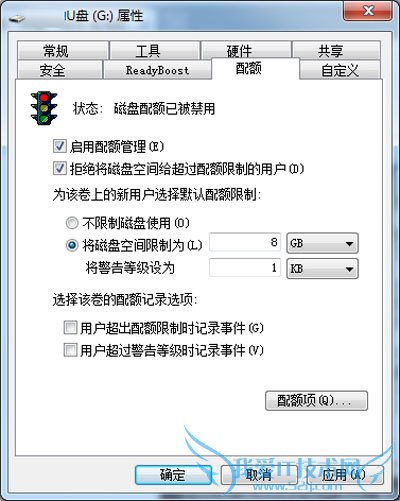The height and width of the screenshot is (501, 400).
Task: Enable 用户超出配额限制时记录事件 checkbox
Action: coord(70,328)
